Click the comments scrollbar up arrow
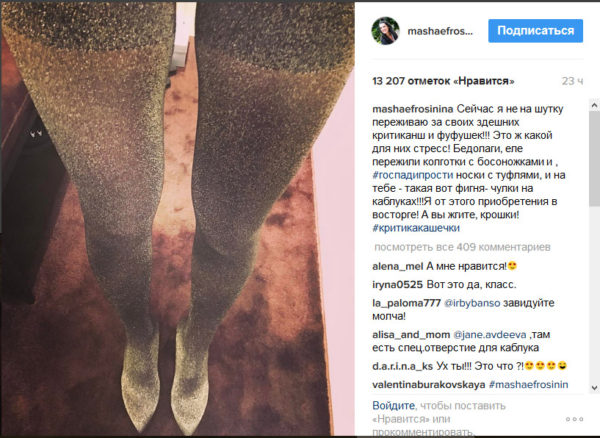Viewport: 600px width, 438px height. click(x=594, y=104)
